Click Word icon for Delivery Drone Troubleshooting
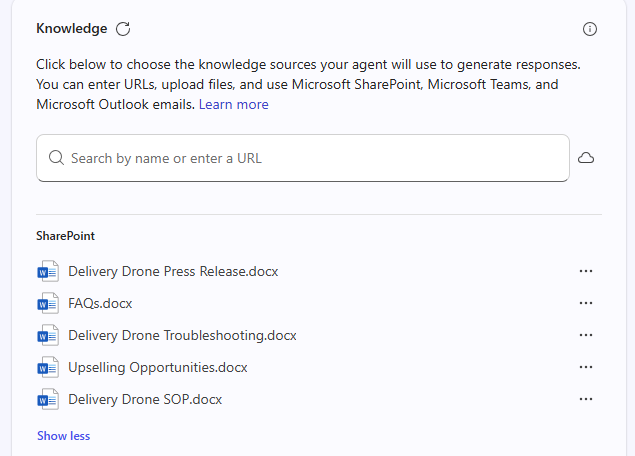This screenshot has height=456, width=635. (48, 335)
